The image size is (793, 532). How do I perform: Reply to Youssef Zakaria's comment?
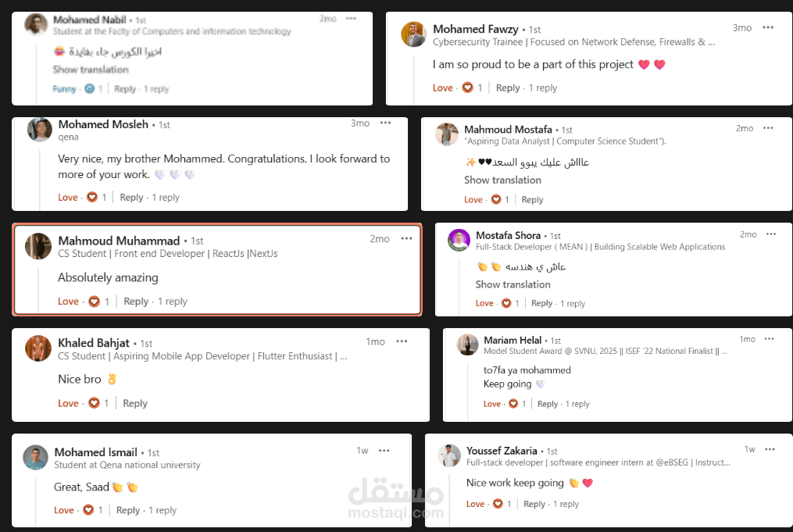(534, 504)
